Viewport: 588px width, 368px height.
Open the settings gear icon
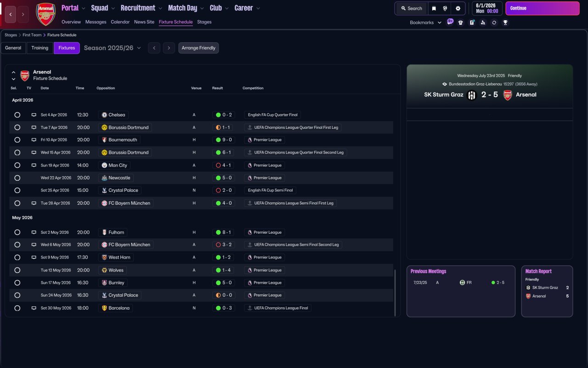[458, 8]
